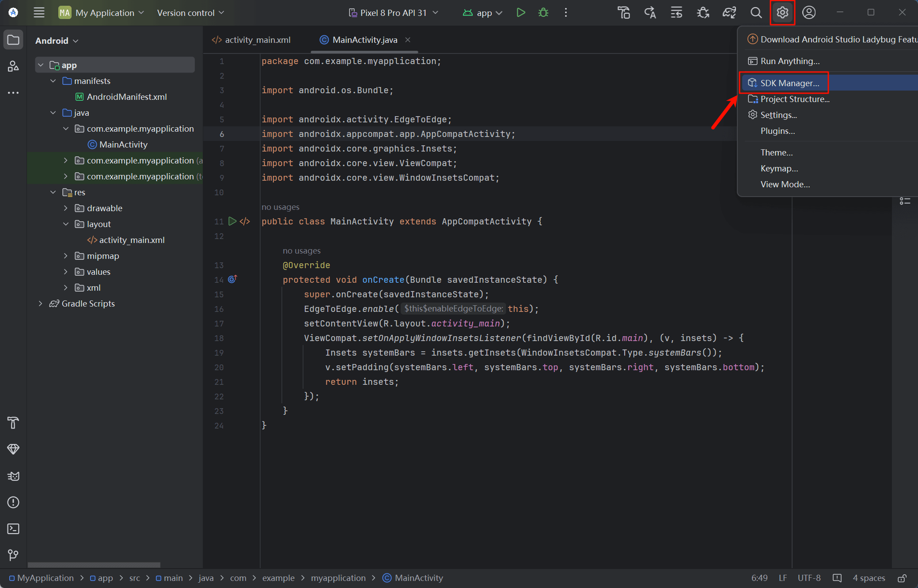
Task: Click the 4 spaces indent setting
Action: coord(869,578)
